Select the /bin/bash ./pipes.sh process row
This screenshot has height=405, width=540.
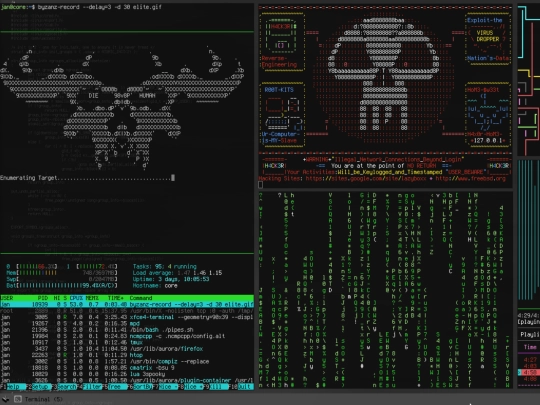[x=127, y=330]
